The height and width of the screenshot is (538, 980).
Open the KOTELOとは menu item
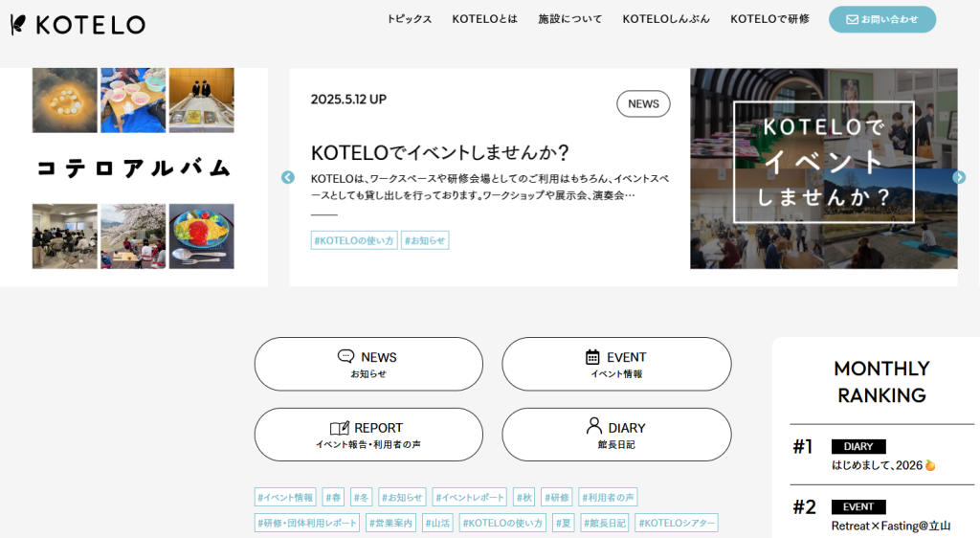click(x=484, y=19)
